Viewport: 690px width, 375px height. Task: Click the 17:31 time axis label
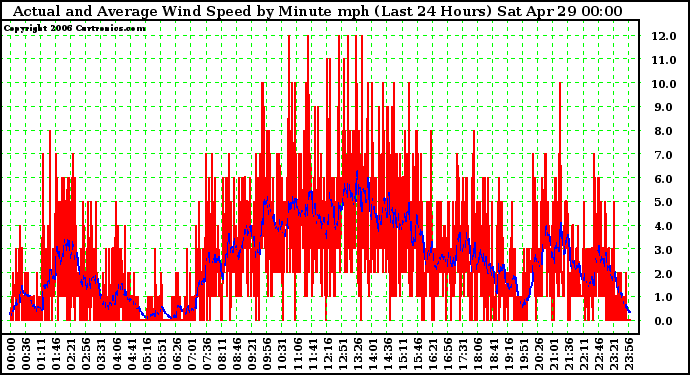click(462, 354)
